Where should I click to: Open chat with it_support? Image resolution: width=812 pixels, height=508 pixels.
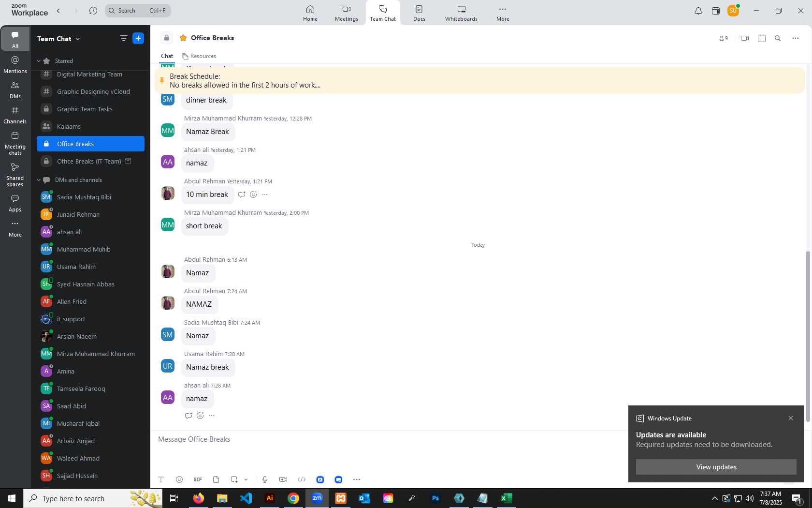[90, 319]
